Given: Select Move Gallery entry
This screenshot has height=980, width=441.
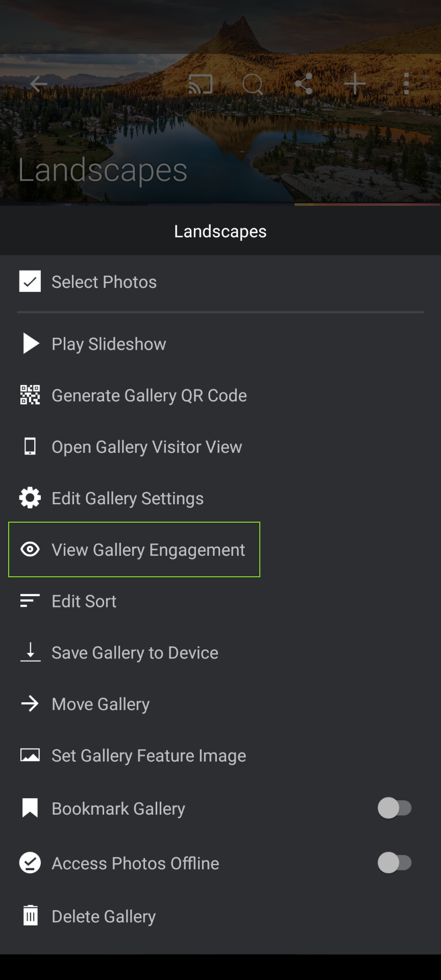Looking at the screenshot, I should point(220,704).
